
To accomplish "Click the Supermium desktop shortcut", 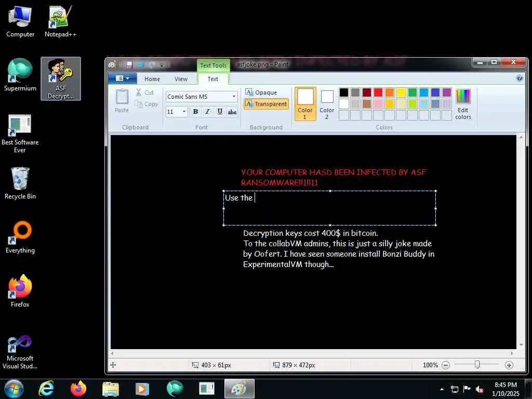I will pyautogui.click(x=20, y=75).
